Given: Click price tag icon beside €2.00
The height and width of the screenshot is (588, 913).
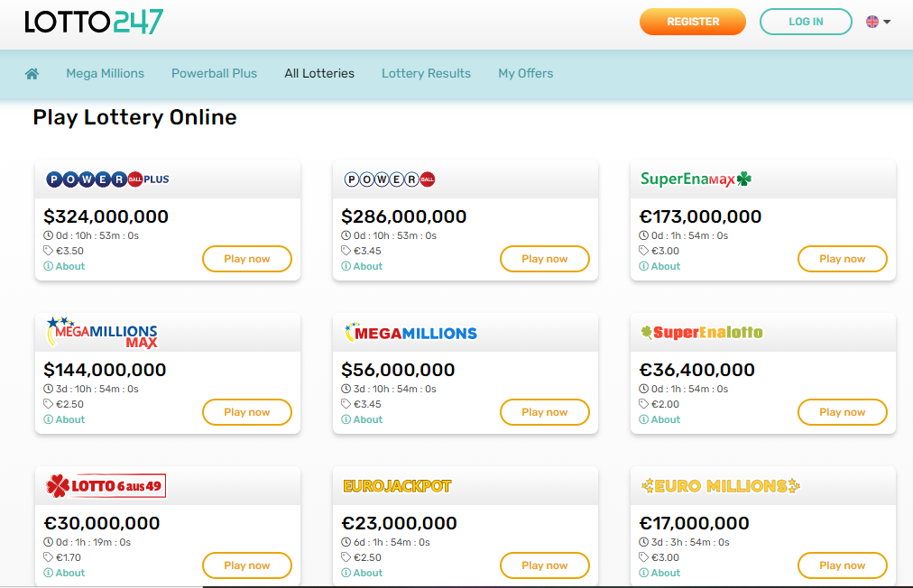Looking at the screenshot, I should tap(643, 404).
